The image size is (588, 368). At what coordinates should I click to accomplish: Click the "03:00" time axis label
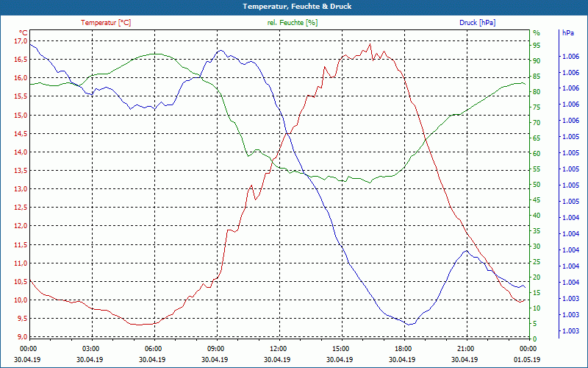tap(90, 348)
